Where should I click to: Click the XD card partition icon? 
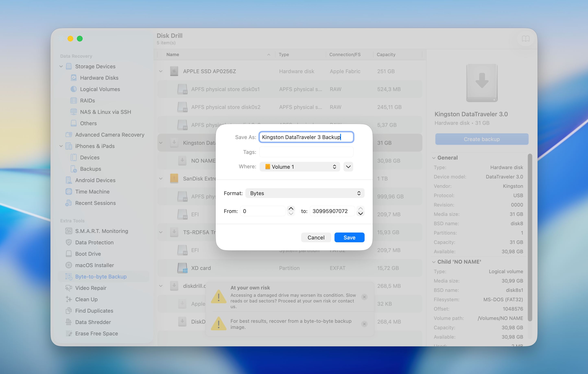click(182, 268)
